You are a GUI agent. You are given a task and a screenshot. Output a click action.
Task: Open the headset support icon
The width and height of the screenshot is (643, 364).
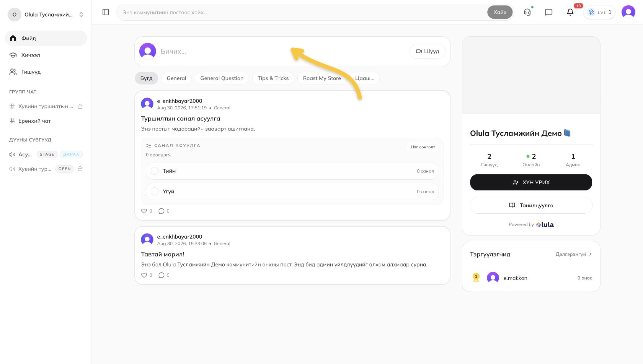point(527,12)
